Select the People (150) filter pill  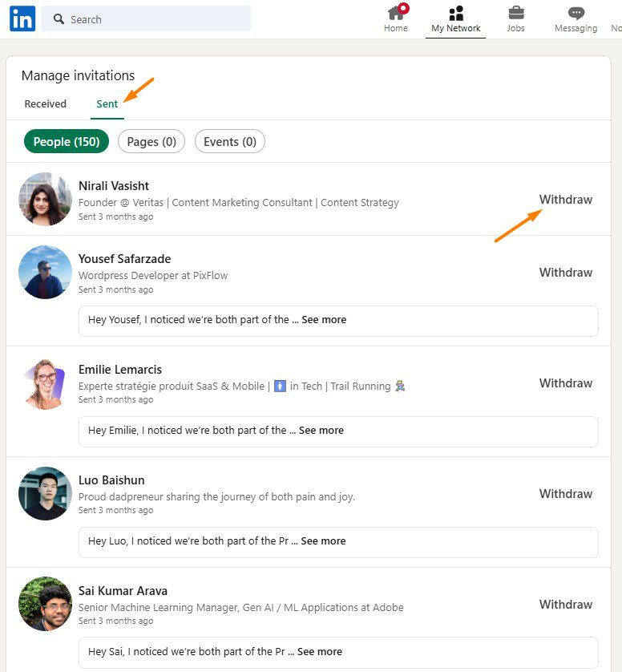click(67, 141)
